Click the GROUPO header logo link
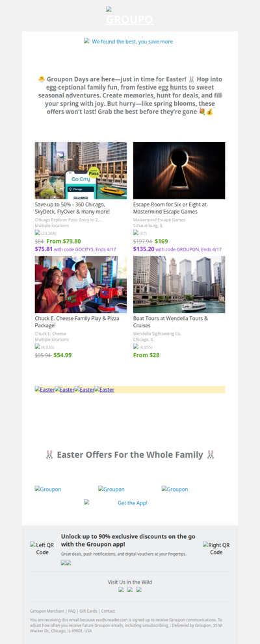This screenshot has width=260, height=644. 130,19
